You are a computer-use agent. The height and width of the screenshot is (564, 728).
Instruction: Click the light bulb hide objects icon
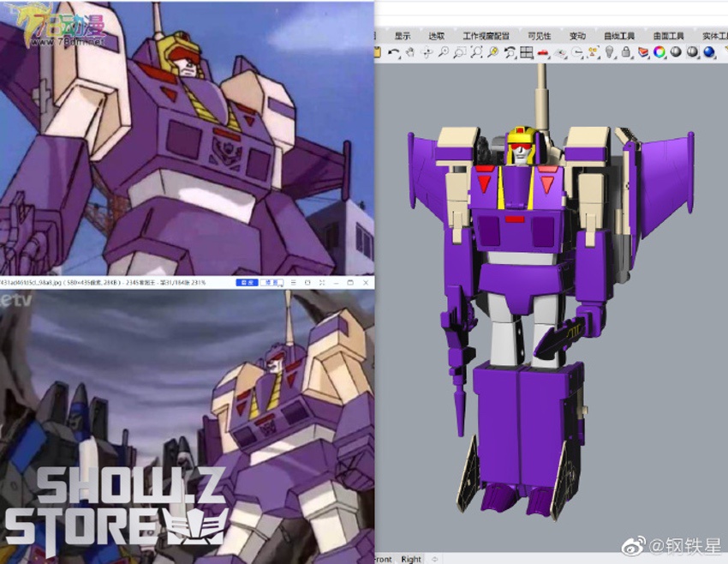pyautogui.click(x=610, y=52)
